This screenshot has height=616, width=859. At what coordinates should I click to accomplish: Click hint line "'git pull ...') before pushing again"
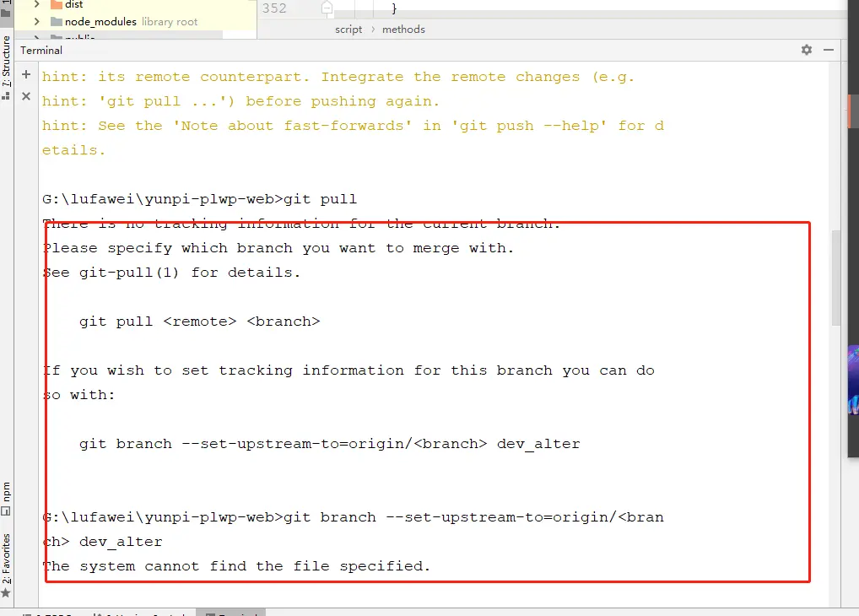240,101
